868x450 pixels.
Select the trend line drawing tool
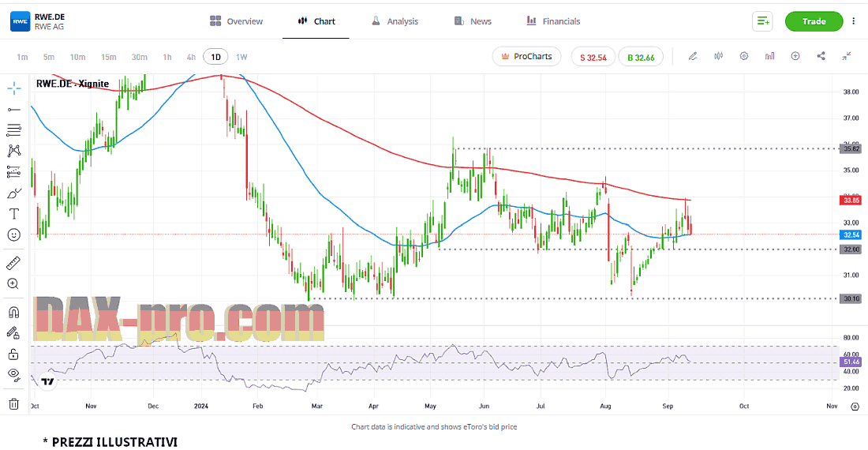coord(14,110)
